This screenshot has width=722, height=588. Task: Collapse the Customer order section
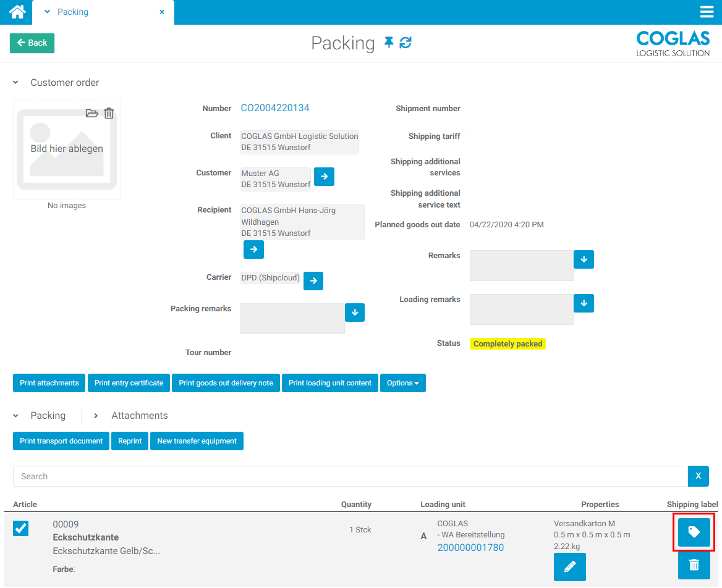pos(16,83)
